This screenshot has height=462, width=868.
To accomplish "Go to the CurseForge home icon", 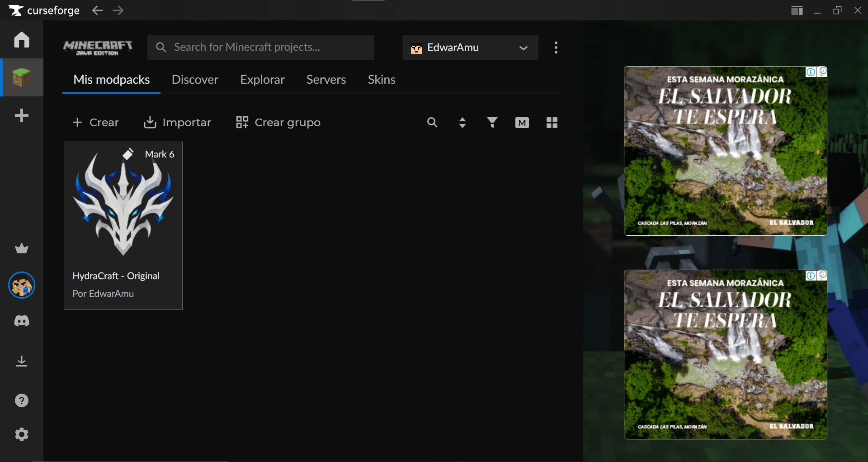I will point(22,39).
